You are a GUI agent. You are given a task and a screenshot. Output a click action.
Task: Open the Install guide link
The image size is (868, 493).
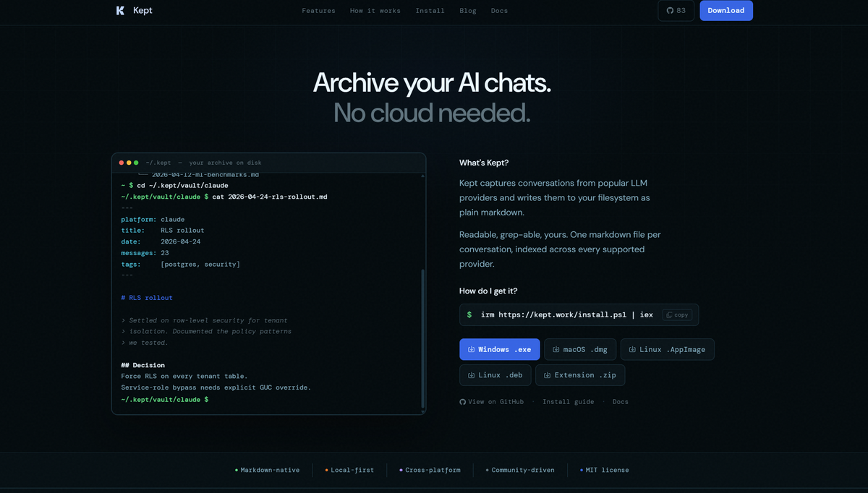[569, 402]
